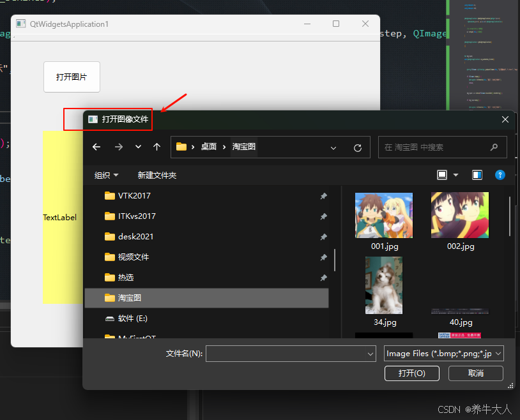Click the search magnifier icon
Viewport: 520px width, 420px height.
(494, 147)
